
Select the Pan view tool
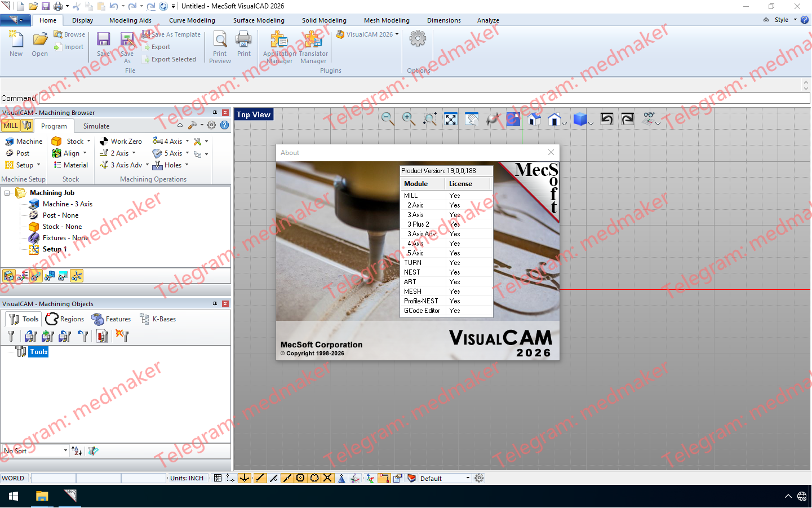(471, 120)
